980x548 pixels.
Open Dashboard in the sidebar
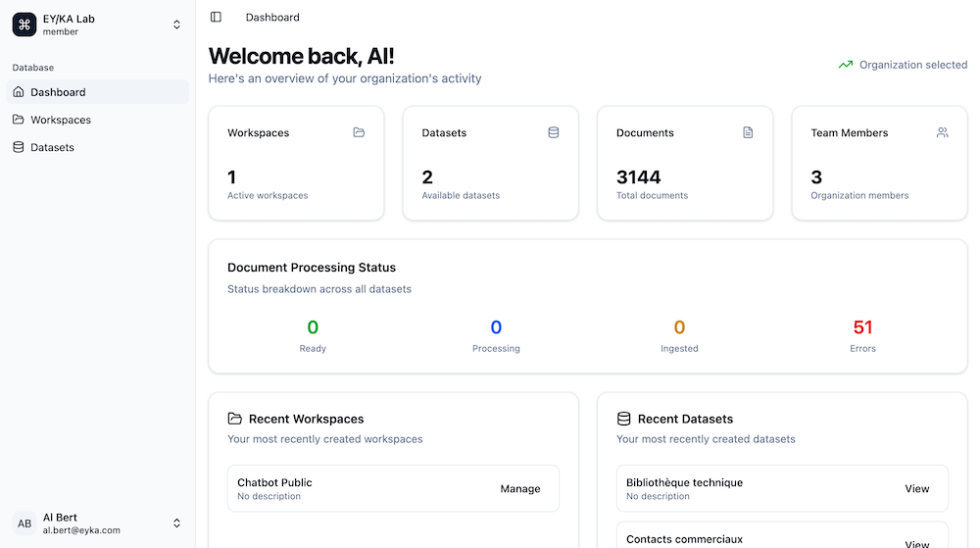coord(58,92)
